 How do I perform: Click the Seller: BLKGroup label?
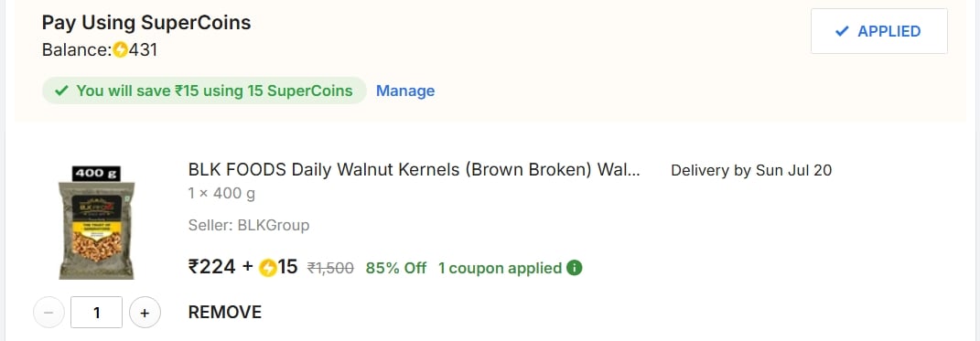[x=249, y=225]
